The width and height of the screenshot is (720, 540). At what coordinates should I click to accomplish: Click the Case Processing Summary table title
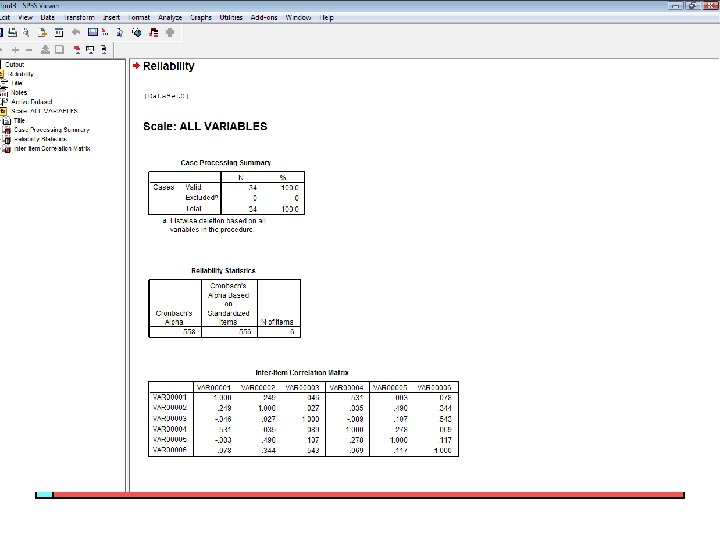(225, 163)
